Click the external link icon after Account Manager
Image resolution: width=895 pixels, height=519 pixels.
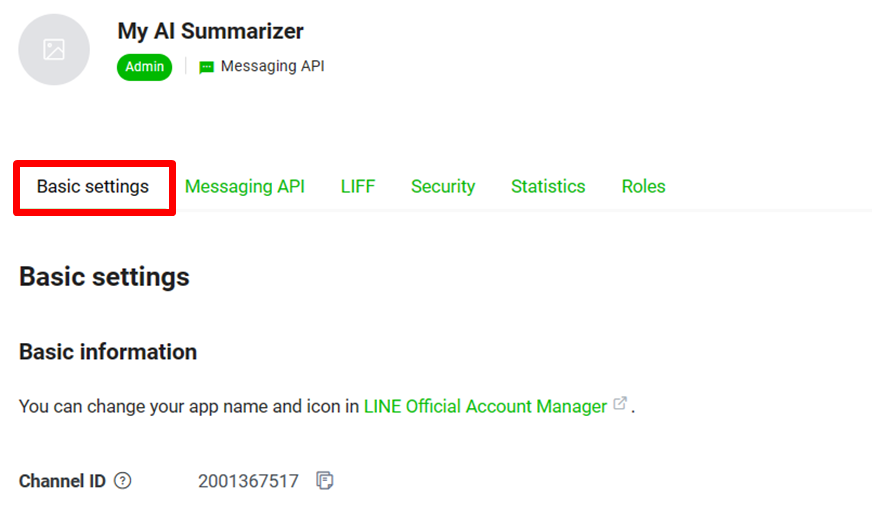click(x=620, y=404)
